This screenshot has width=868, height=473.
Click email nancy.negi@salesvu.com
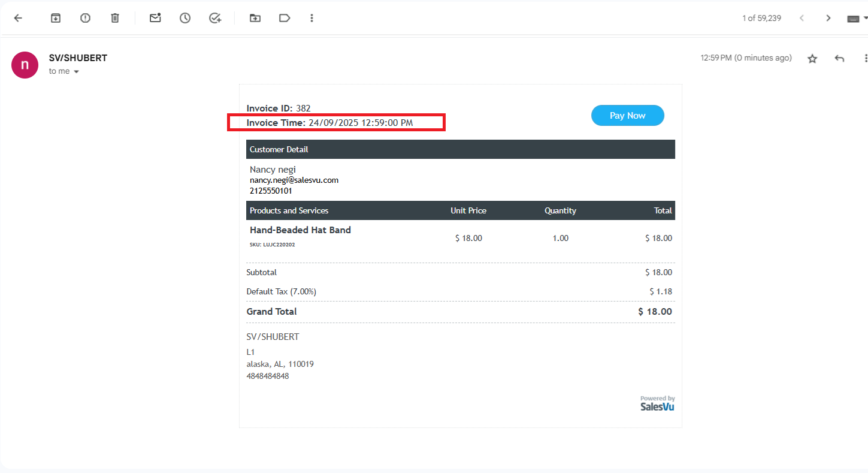[294, 180]
